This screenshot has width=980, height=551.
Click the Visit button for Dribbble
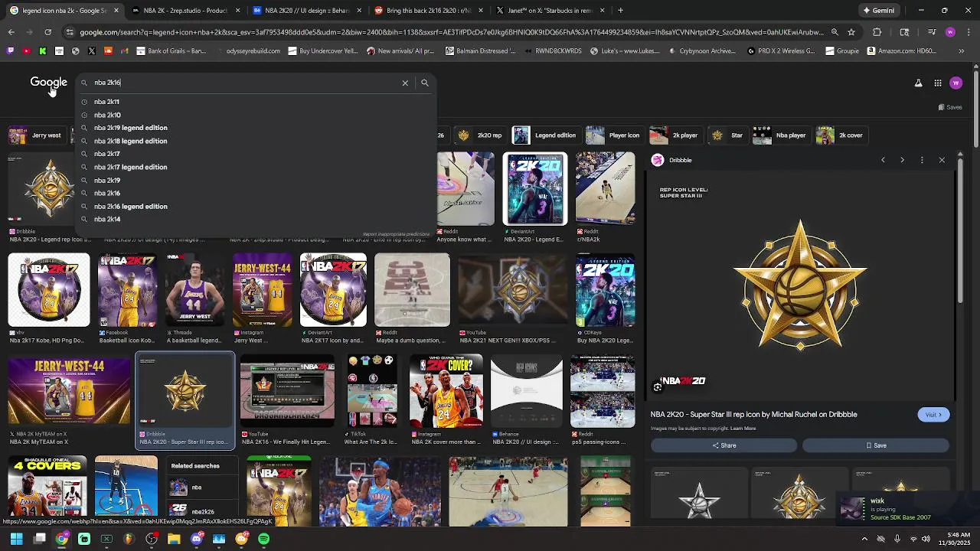tap(933, 415)
